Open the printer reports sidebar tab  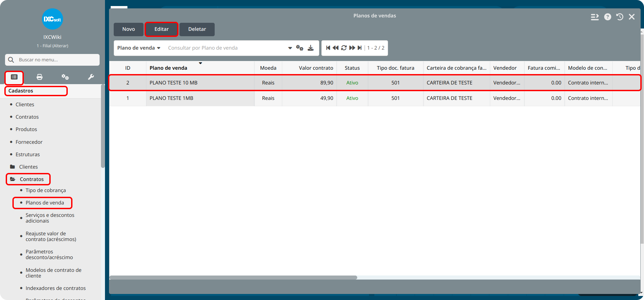(40, 77)
